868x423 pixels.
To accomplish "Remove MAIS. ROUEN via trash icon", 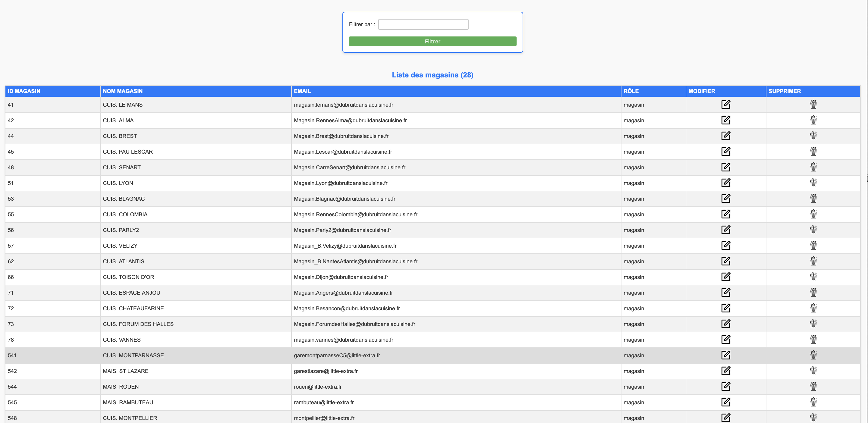I will pyautogui.click(x=813, y=386).
